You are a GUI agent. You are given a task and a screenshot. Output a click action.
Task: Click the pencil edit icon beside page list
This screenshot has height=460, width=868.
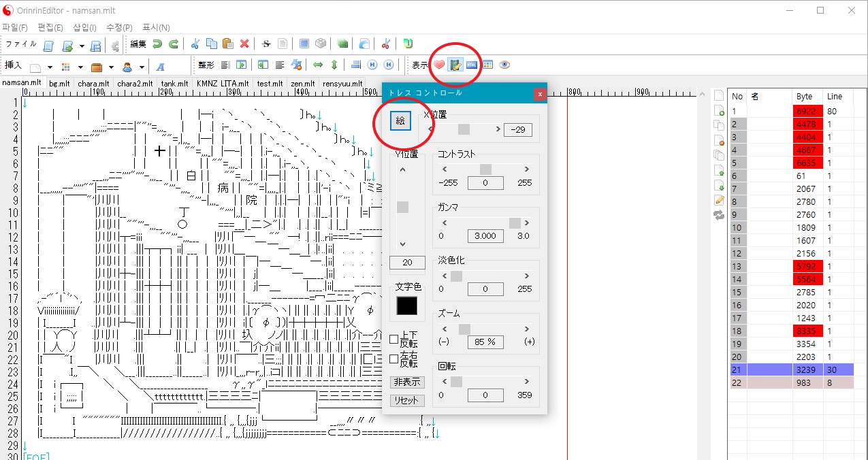719,200
